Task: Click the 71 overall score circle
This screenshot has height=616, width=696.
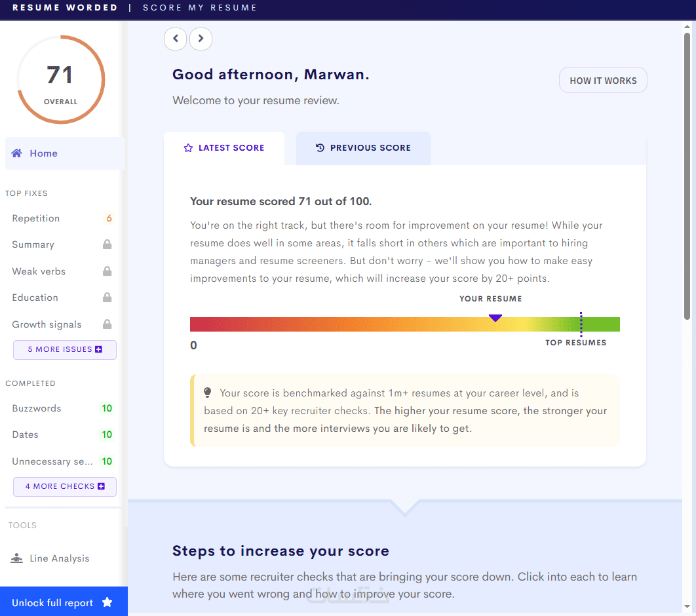Action: coord(61,79)
